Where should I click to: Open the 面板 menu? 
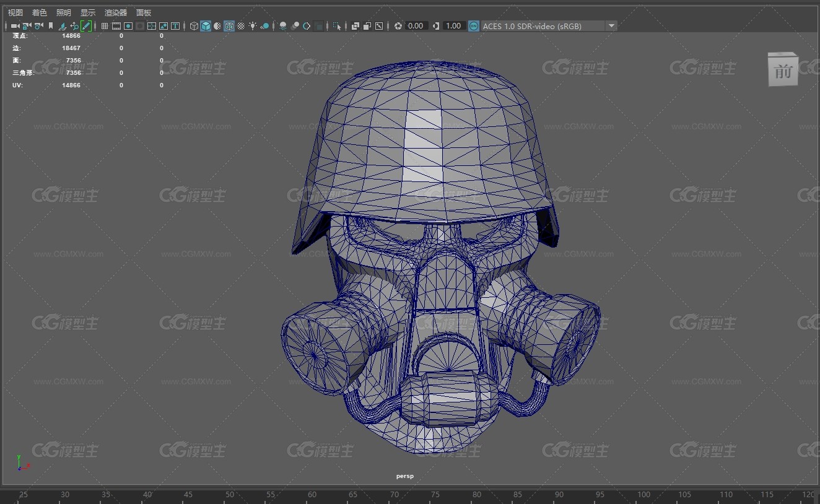pyautogui.click(x=143, y=12)
